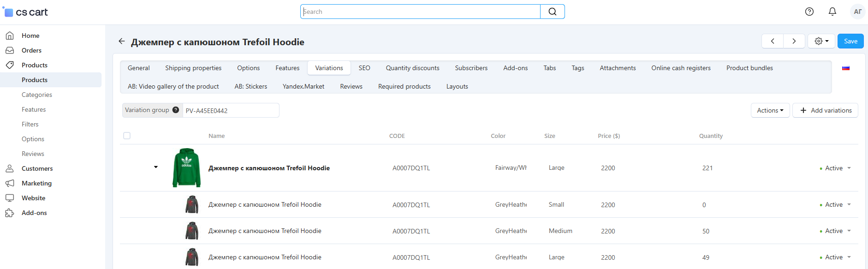Open the Required products tab
868x269 pixels.
[404, 86]
